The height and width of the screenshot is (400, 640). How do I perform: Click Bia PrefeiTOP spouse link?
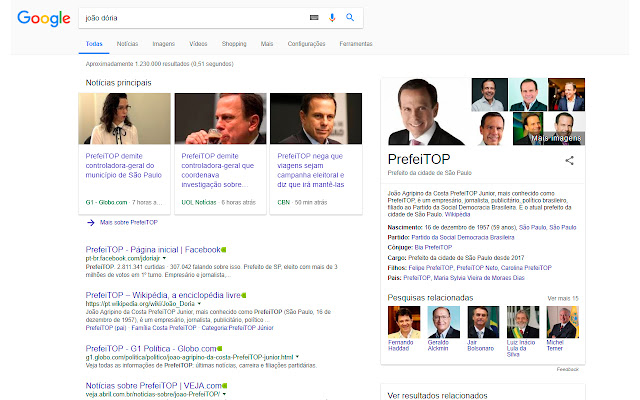pos(433,247)
